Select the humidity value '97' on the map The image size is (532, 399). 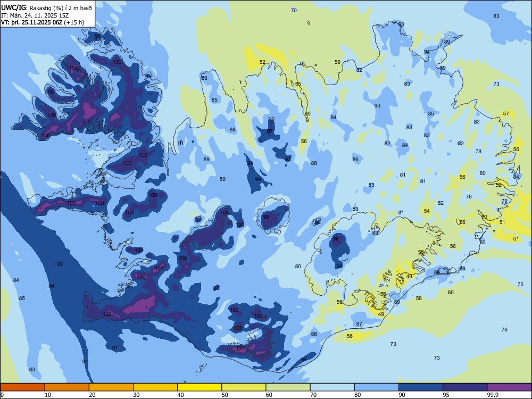pos(270,131)
